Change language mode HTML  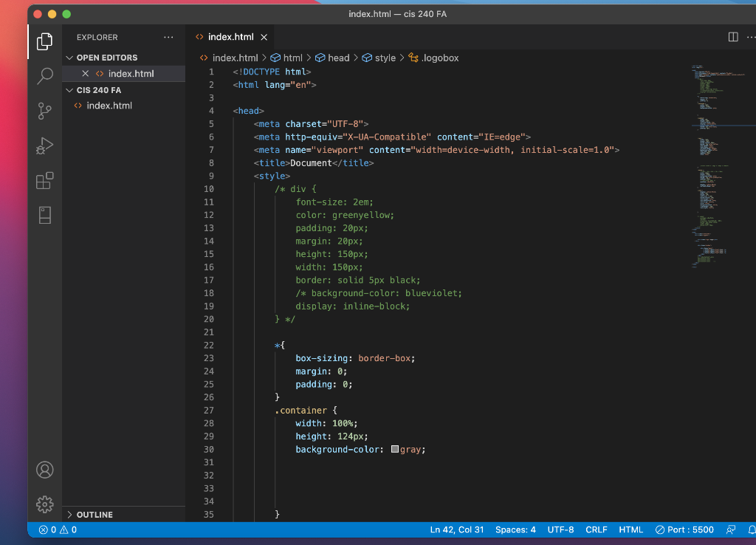(630, 529)
